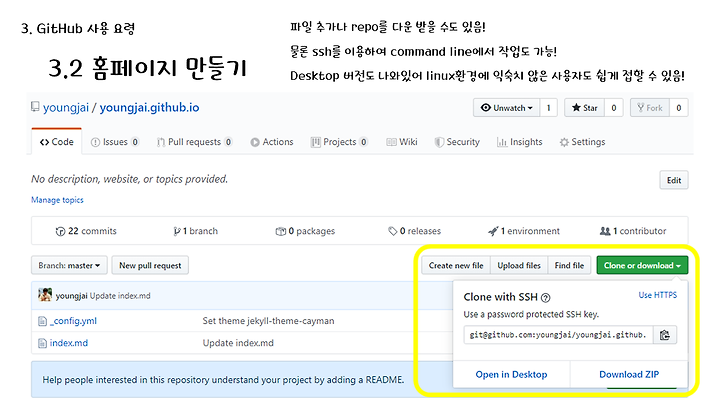Image resolution: width=720 pixels, height=405 pixels.
Task: Open the 'Update index.md' commit message in file row
Action: [x=238, y=343]
